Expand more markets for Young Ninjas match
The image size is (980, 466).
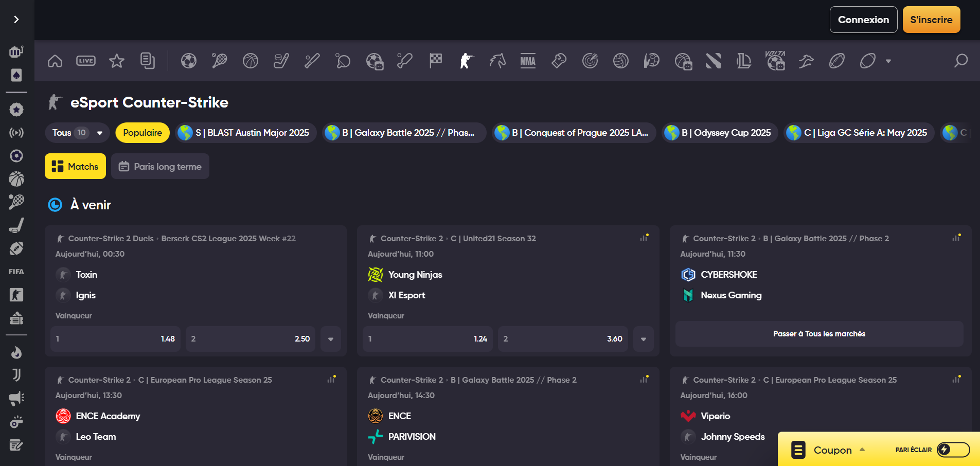pos(644,339)
